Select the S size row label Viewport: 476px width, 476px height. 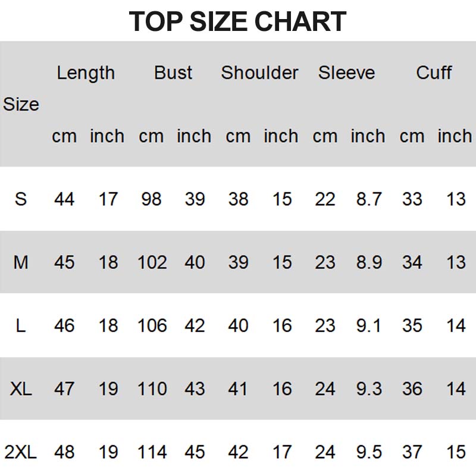21,199
